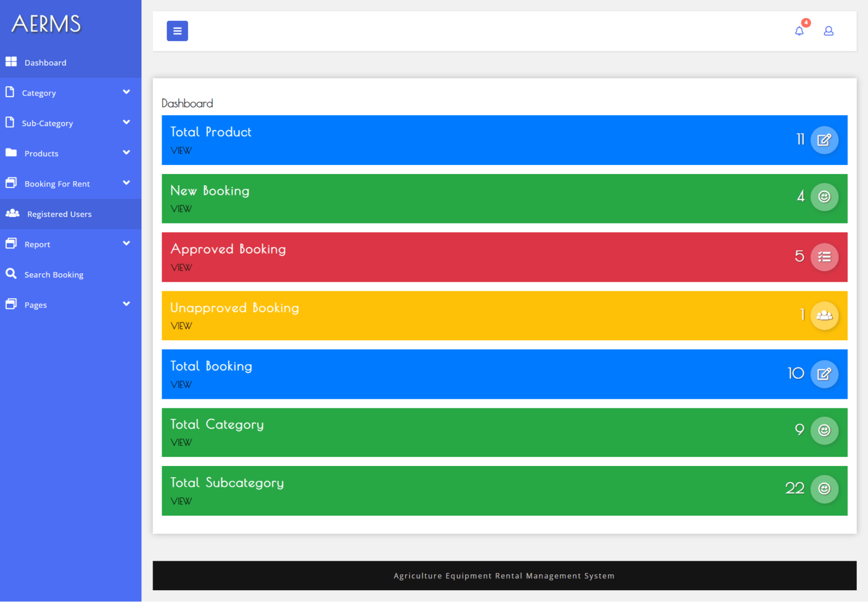Expand the Category menu chevron
Screen dimensions: 868x602
(126, 93)
